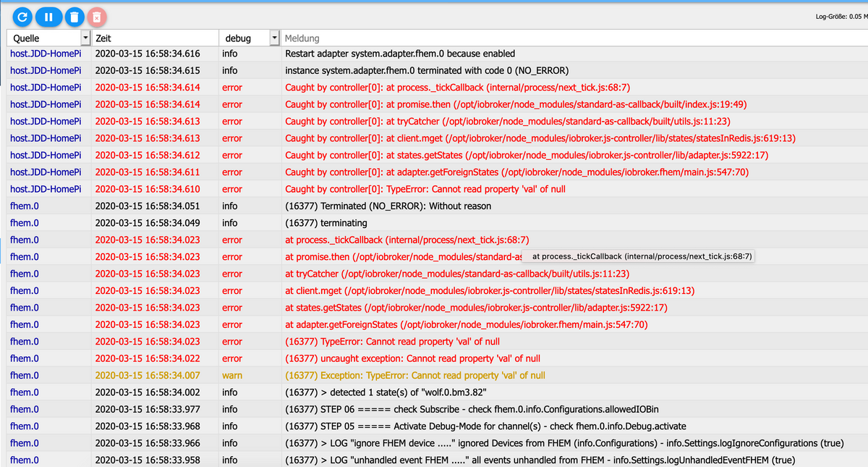The width and height of the screenshot is (868, 467).
Task: Clear log with blue trash icon
Action: click(x=75, y=16)
